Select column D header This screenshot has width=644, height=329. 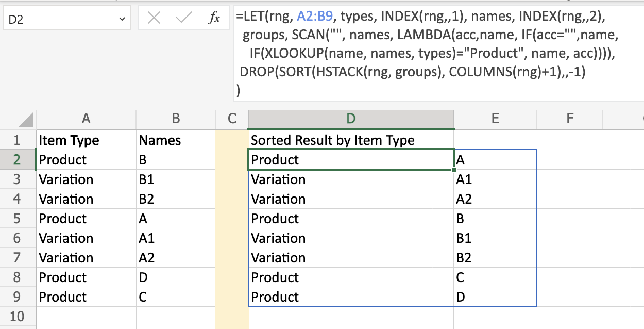click(x=351, y=119)
